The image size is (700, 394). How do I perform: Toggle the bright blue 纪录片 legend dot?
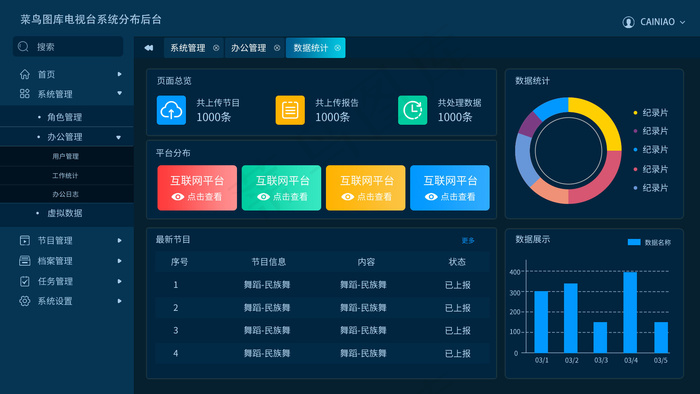[x=635, y=150]
